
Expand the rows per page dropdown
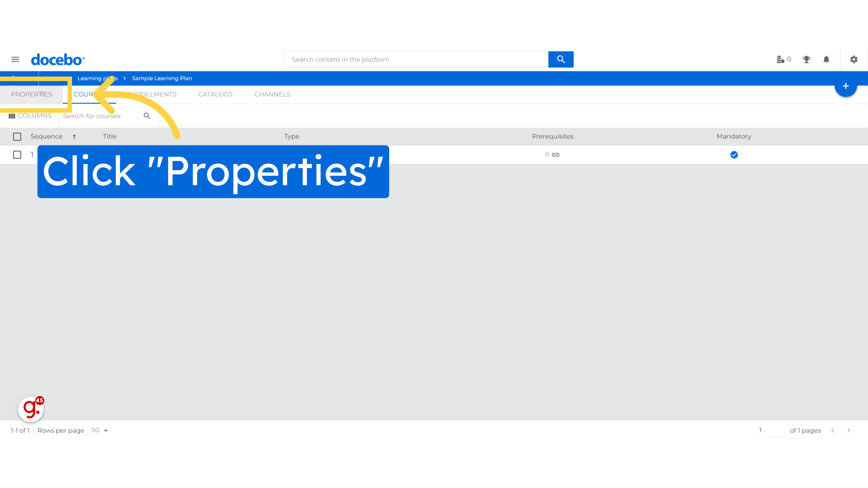click(x=105, y=430)
